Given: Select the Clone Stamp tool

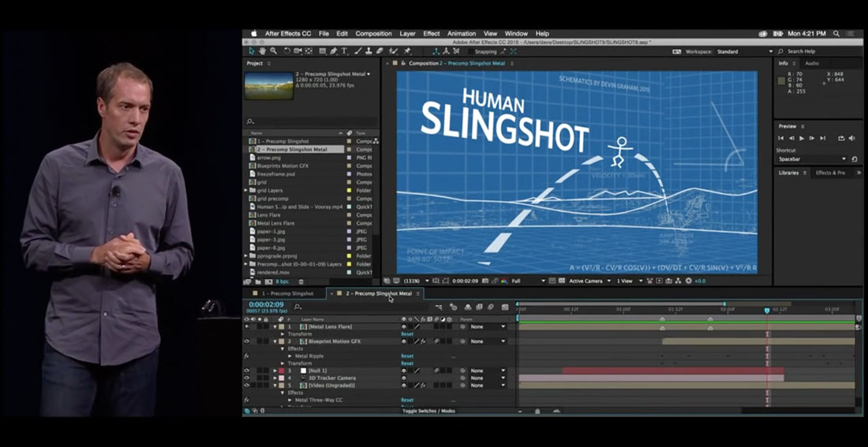Looking at the screenshot, I should pos(369,51).
